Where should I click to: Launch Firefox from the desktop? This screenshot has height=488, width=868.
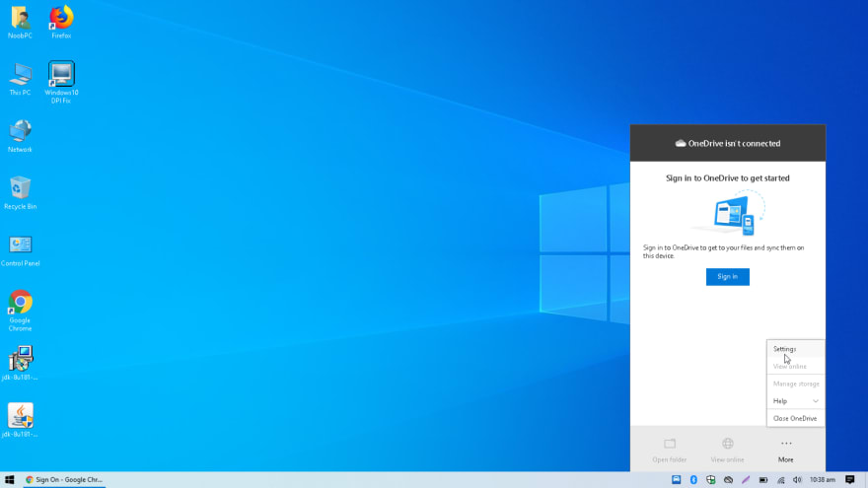61,22
